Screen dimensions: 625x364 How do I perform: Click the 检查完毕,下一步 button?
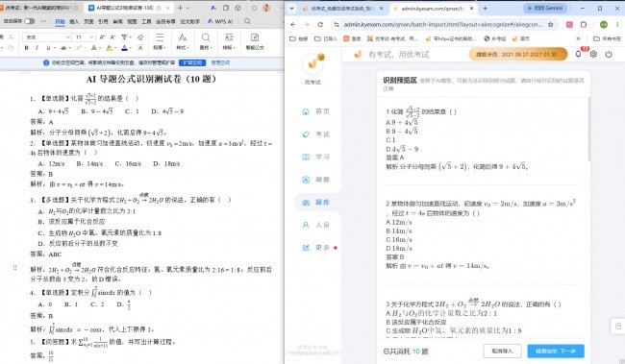click(x=556, y=352)
